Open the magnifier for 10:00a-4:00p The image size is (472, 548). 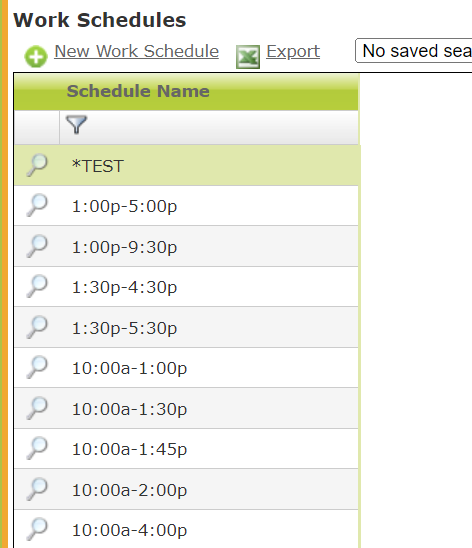(x=37, y=529)
